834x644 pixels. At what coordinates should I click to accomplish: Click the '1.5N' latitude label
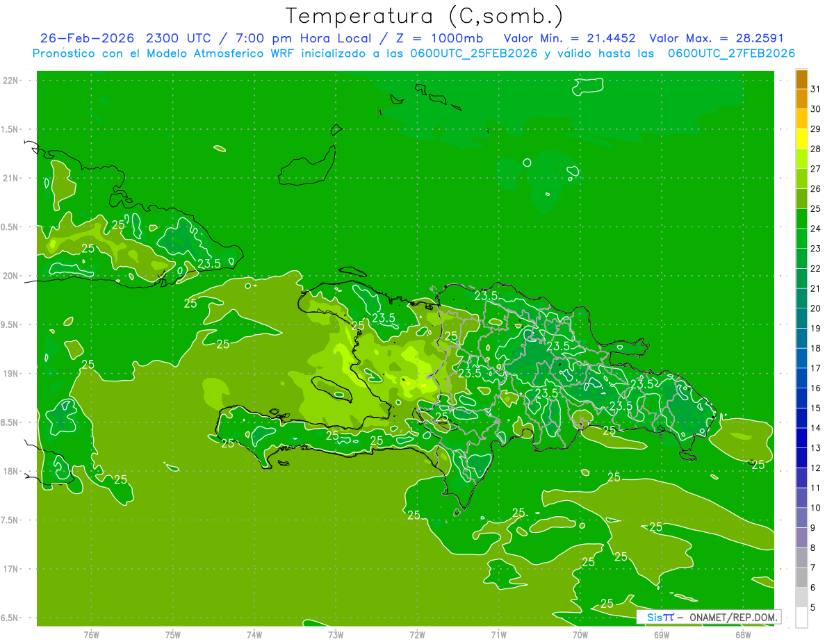coord(11,129)
